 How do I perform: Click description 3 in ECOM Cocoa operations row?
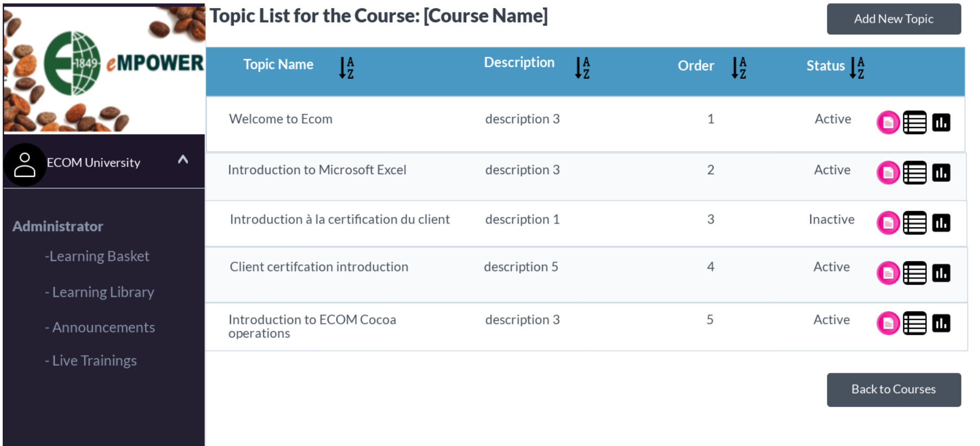click(522, 320)
